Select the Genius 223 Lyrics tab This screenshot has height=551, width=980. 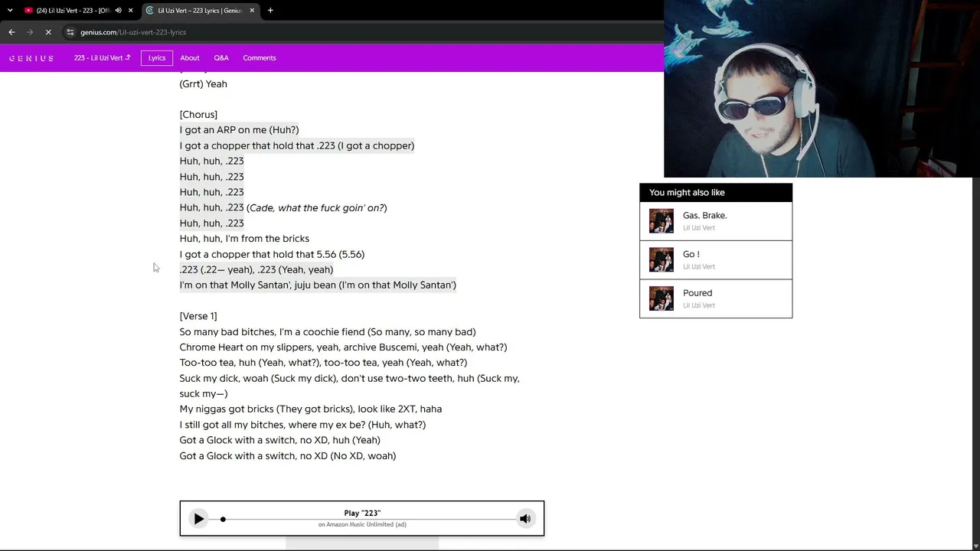point(201,11)
